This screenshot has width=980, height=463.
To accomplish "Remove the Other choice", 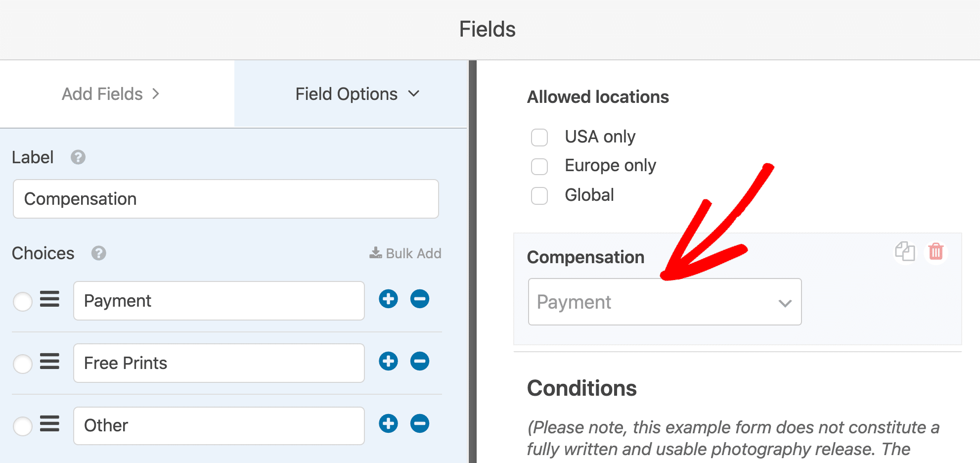I will tap(420, 423).
